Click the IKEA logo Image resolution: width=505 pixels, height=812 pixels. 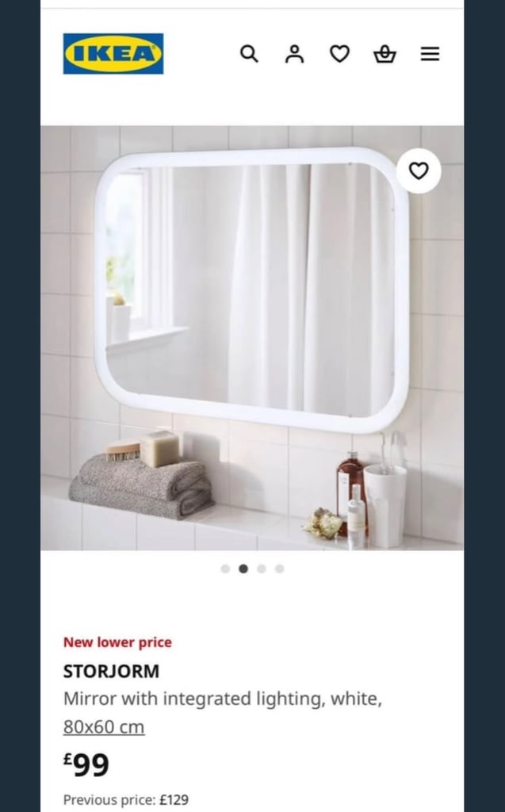point(113,54)
